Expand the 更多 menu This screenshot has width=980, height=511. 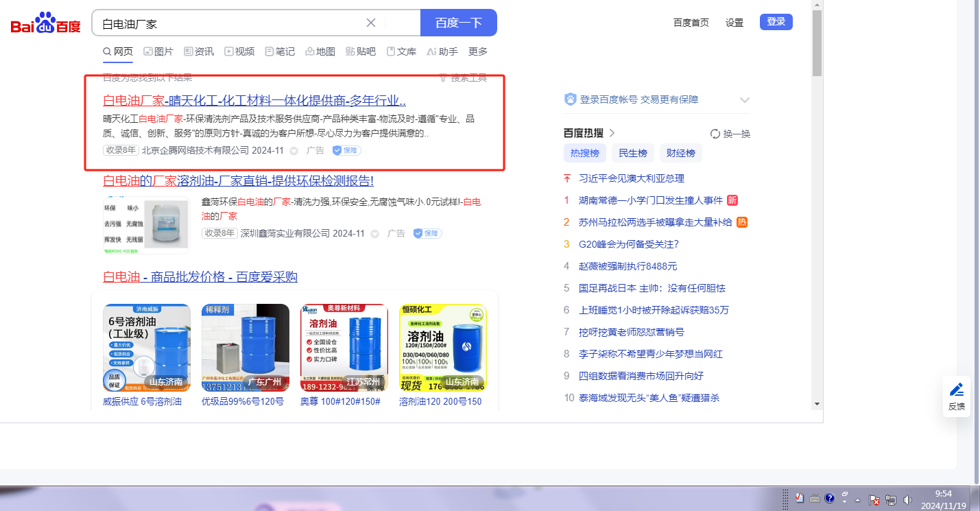[x=478, y=51]
